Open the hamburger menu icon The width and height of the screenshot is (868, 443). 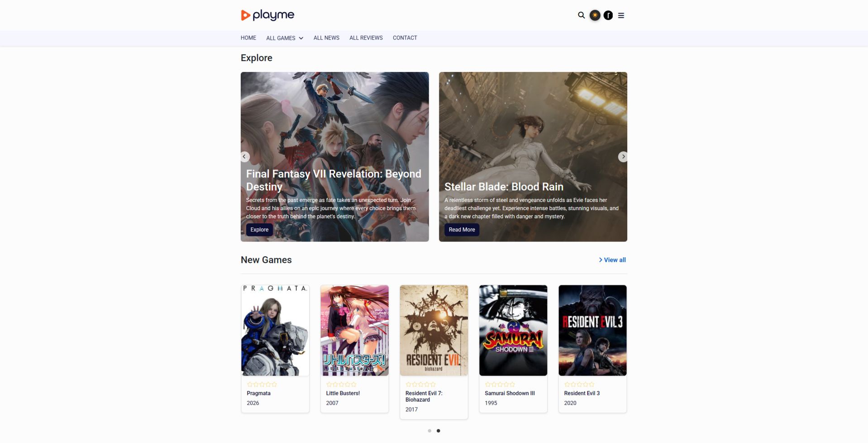point(621,15)
